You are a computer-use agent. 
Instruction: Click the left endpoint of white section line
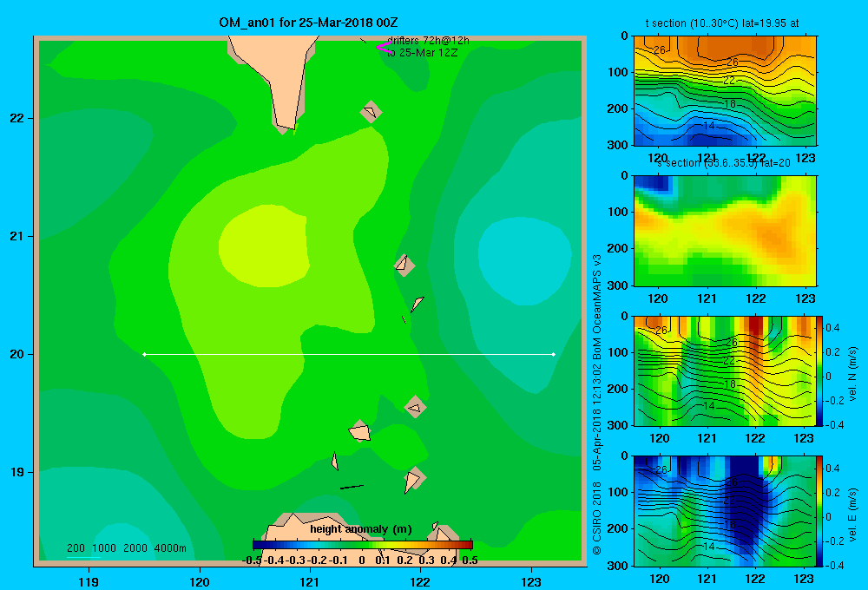(144, 354)
